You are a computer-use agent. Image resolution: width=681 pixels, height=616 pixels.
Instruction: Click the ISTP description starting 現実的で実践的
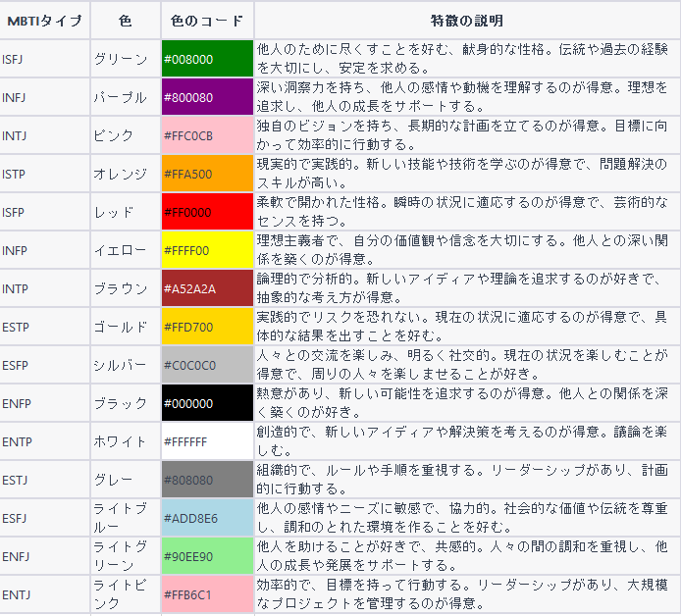(x=467, y=174)
